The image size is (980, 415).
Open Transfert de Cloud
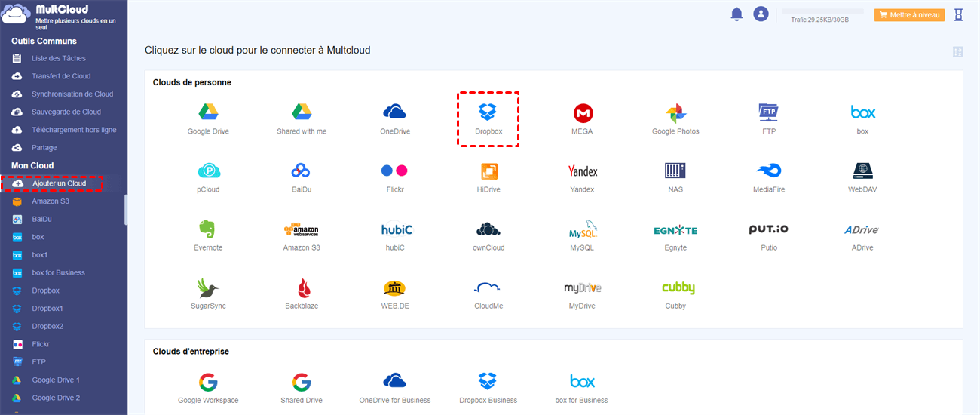coord(63,76)
